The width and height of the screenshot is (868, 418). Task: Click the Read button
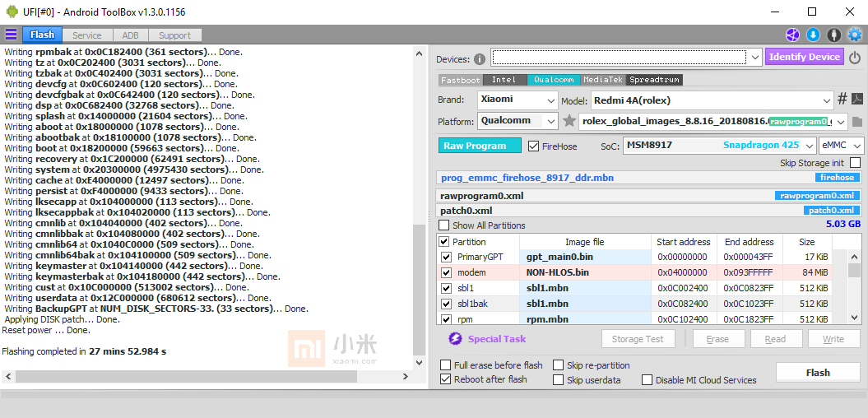(x=776, y=339)
